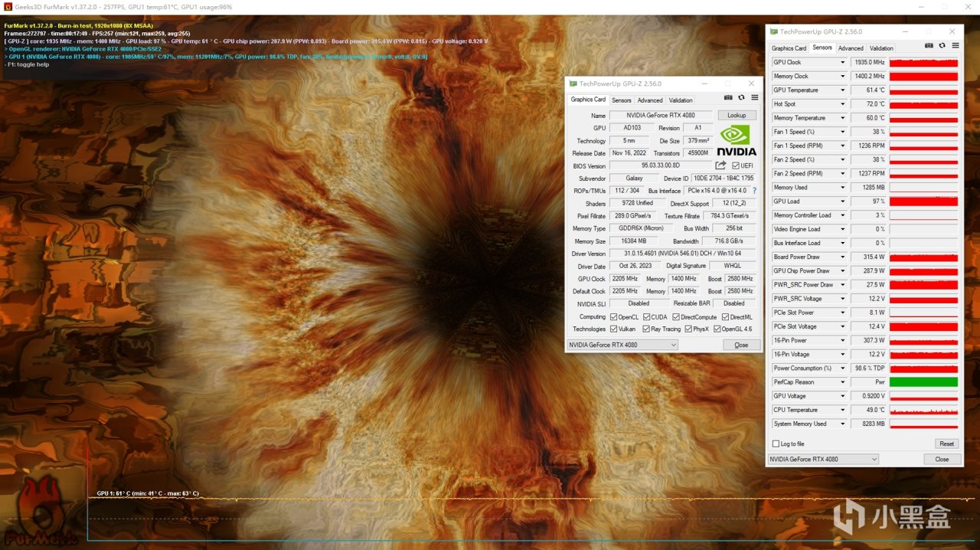Click Close button in Graphics Card window
The image size is (980, 550).
tap(741, 345)
